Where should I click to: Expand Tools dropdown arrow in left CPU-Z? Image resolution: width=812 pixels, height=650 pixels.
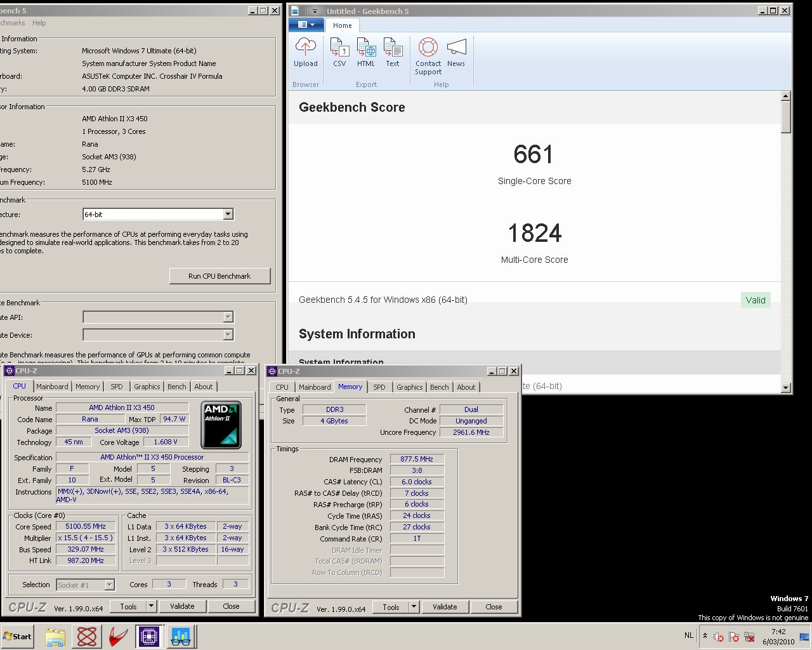(x=151, y=606)
